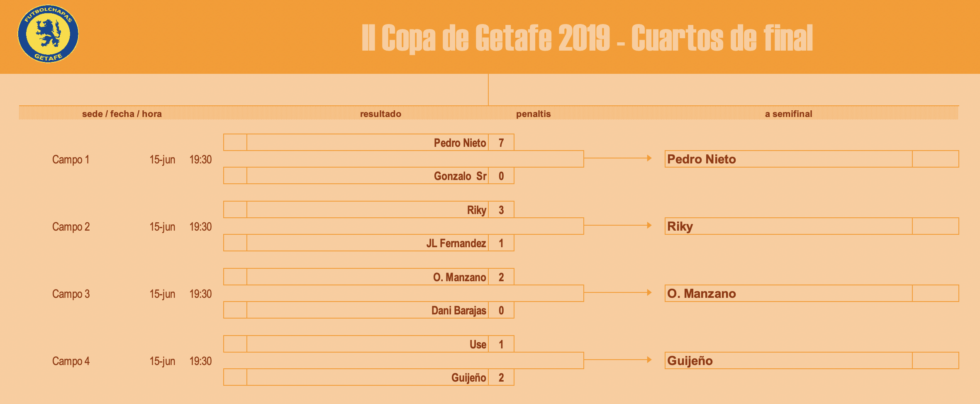Click the Futbolchapas Getafe club logo

click(48, 34)
